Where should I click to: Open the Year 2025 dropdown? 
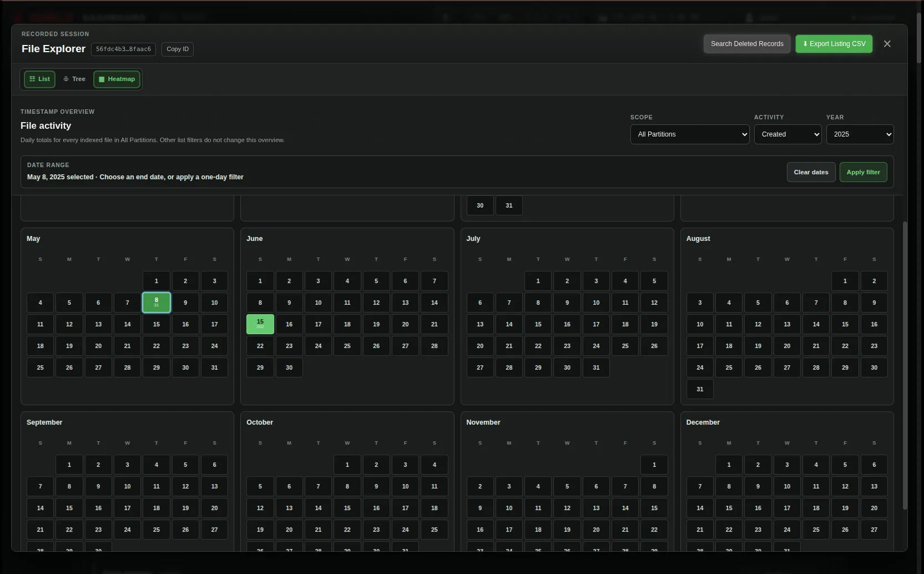pos(860,134)
